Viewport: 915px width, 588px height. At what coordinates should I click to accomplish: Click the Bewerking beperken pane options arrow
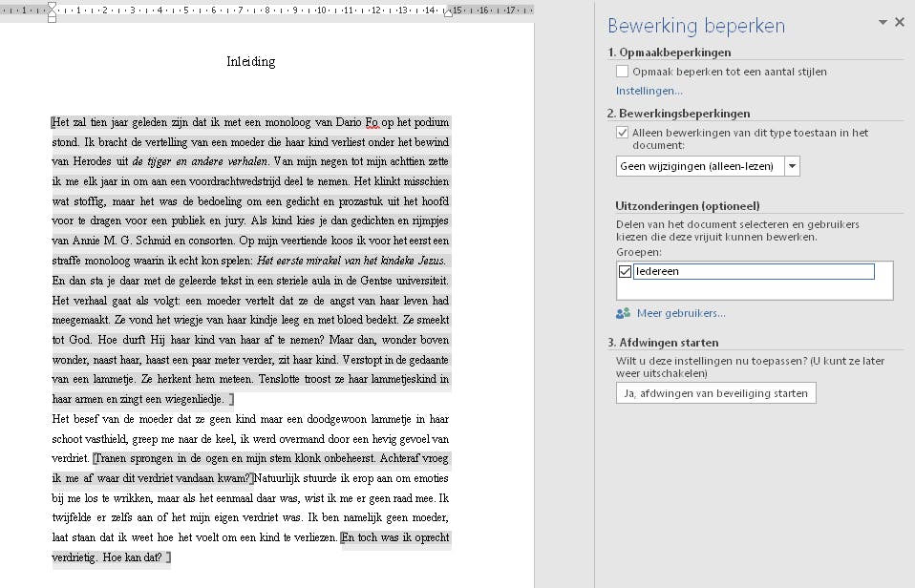[x=883, y=21]
